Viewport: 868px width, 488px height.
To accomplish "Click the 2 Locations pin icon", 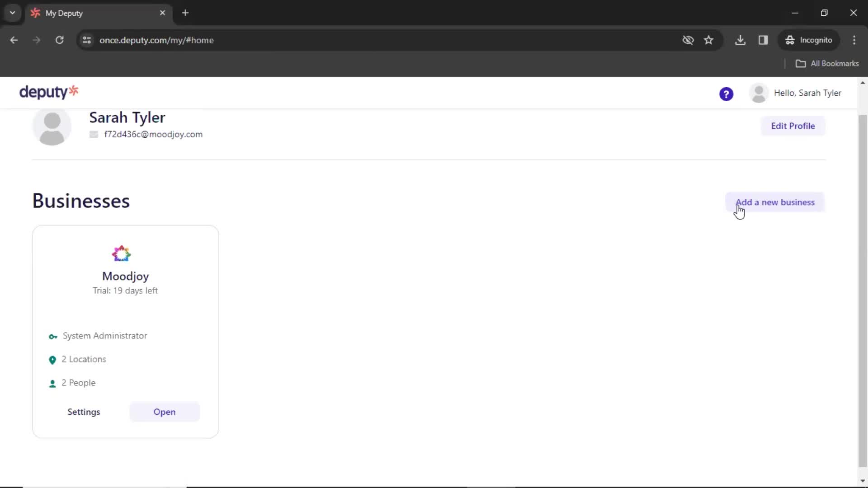I will (x=52, y=359).
